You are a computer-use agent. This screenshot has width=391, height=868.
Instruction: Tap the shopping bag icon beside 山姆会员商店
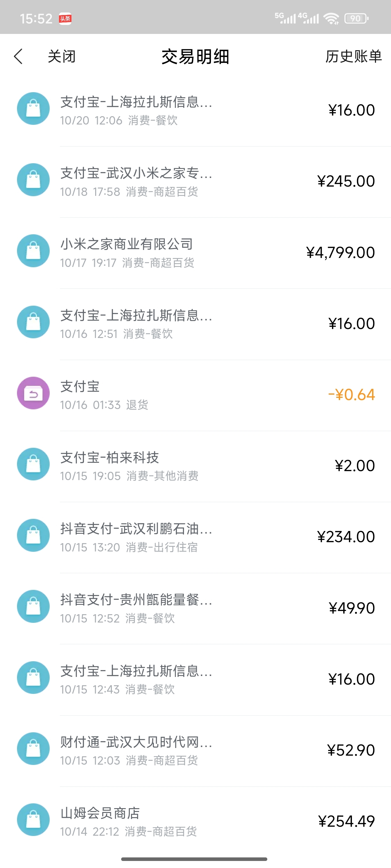33,820
